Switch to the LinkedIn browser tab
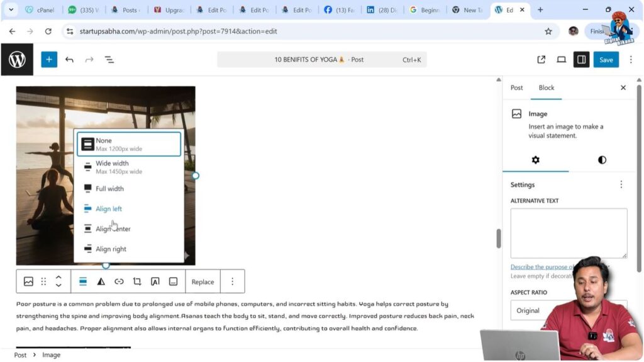Image resolution: width=644 pixels, height=362 pixels. 382,10
